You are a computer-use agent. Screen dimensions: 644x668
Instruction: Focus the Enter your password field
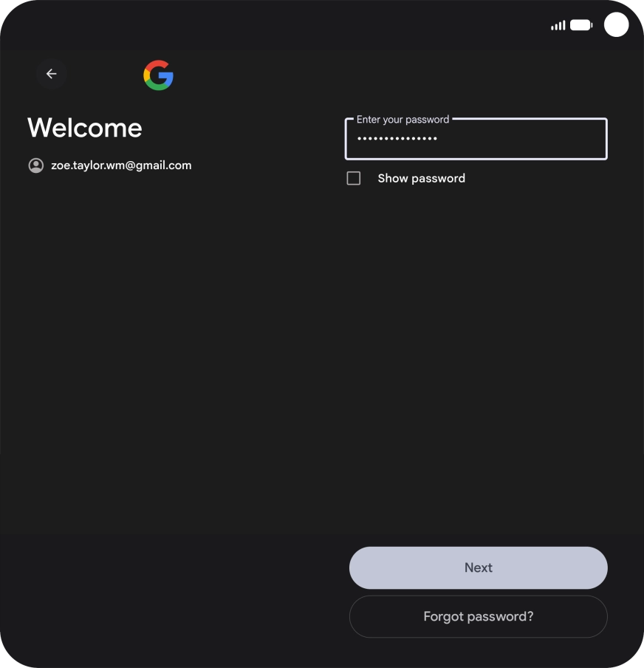476,139
